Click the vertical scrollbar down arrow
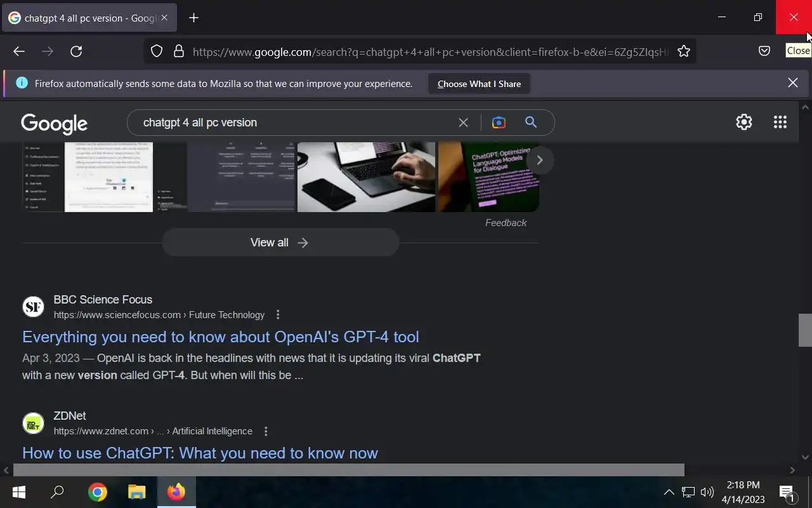Image resolution: width=812 pixels, height=508 pixels. (805, 457)
